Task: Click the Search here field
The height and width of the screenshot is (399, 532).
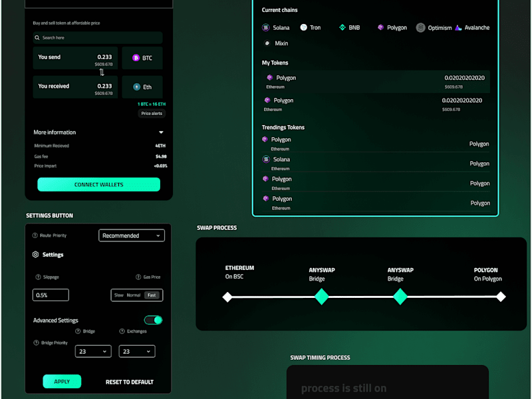Action: (98, 38)
